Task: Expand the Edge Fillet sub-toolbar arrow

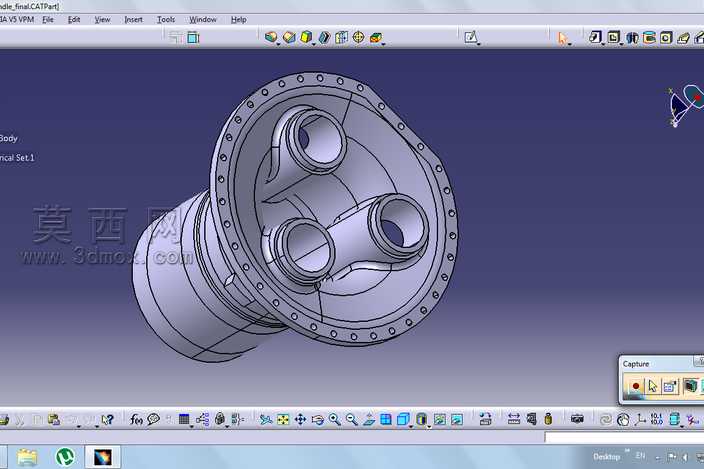Action: click(x=278, y=44)
